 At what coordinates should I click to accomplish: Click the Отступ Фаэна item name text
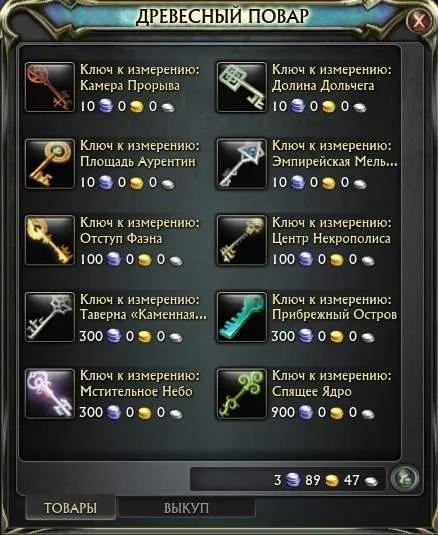121,238
